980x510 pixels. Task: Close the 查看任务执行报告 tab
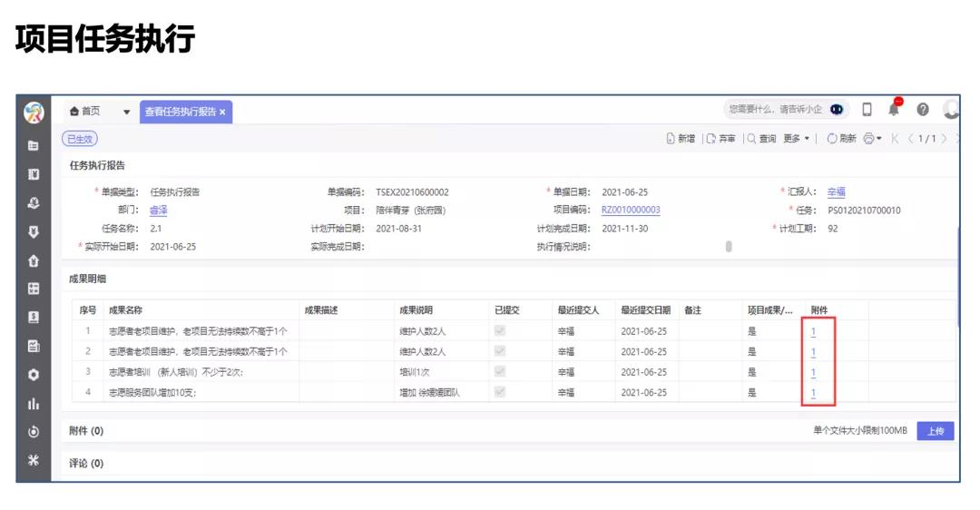(x=222, y=112)
